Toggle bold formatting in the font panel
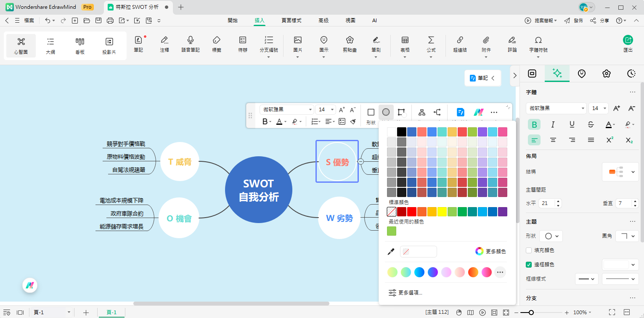Image resolution: width=644 pixels, height=318 pixels. click(x=534, y=124)
